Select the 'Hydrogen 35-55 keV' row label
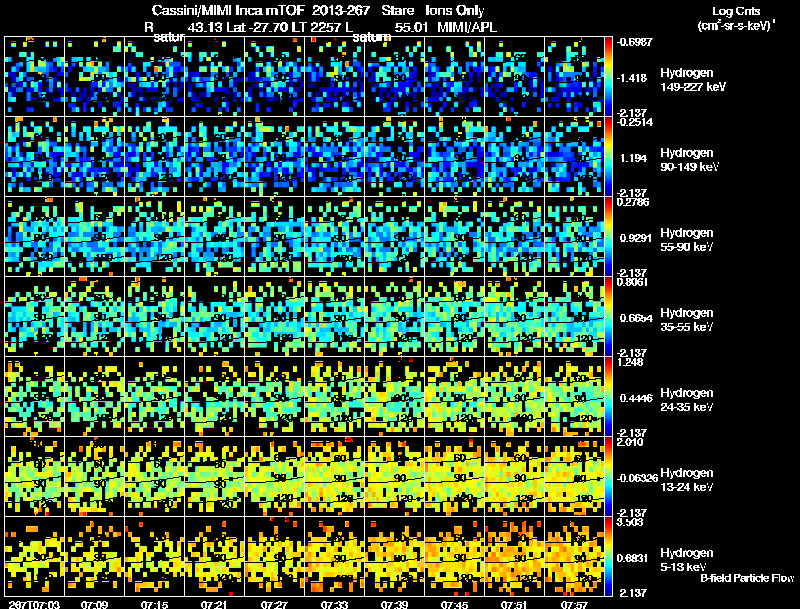The width and height of the screenshot is (800, 609). 687,320
